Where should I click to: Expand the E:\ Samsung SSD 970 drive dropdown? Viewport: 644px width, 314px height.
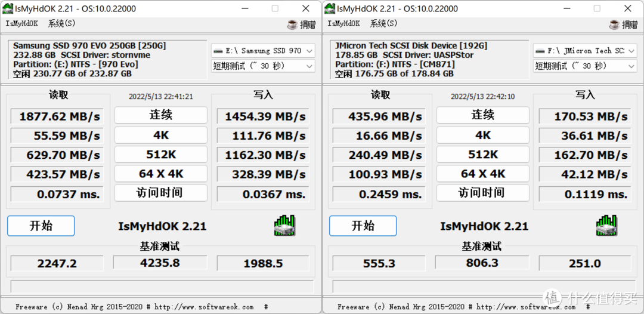click(264, 51)
